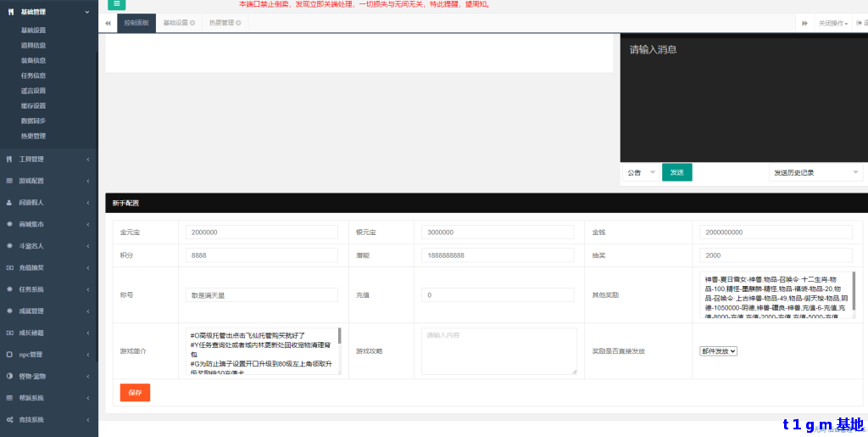Image resolution: width=868 pixels, height=437 pixels.
Task: Click the 工具管理 sidebar icon
Action: 8,160
